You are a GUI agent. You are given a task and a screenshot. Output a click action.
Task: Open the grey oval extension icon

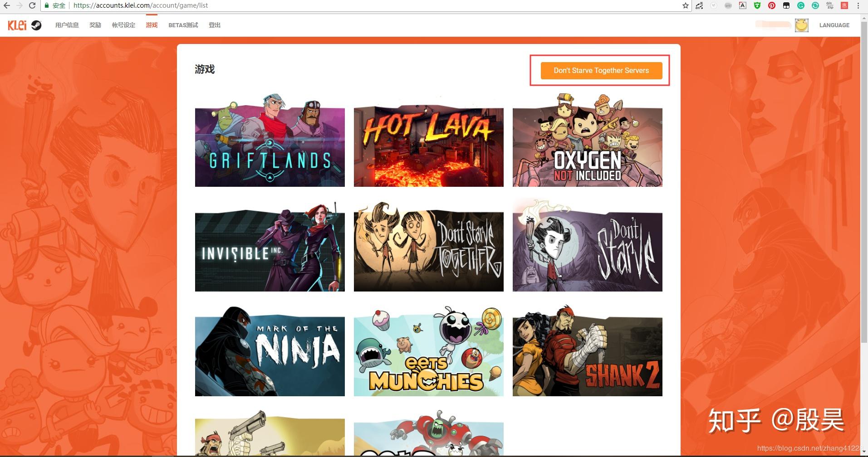[x=728, y=5]
